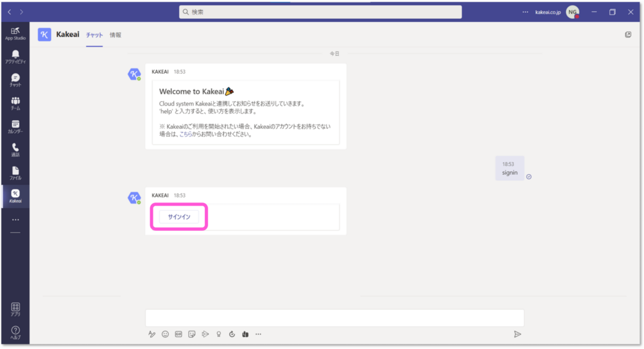Select the Kakeai app in sidebar

point(15,196)
